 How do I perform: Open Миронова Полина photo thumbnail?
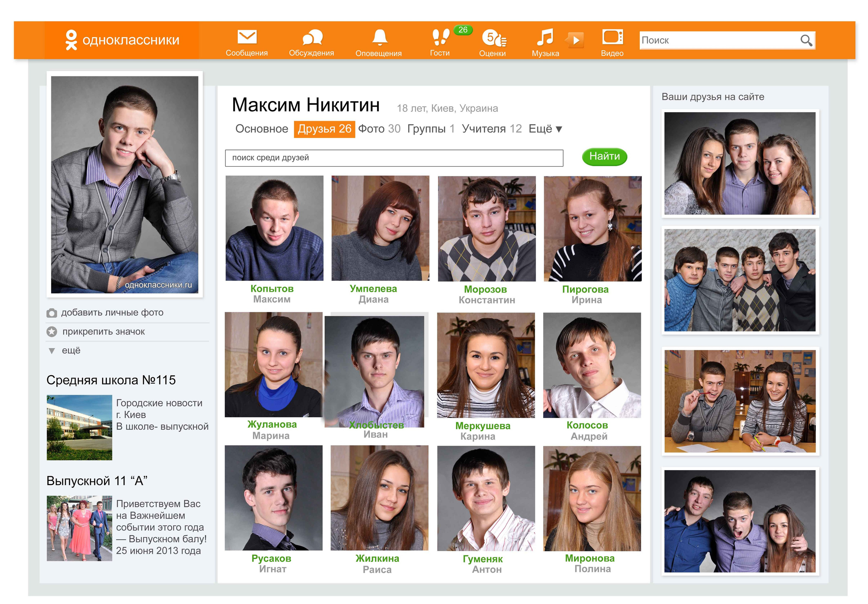592,498
